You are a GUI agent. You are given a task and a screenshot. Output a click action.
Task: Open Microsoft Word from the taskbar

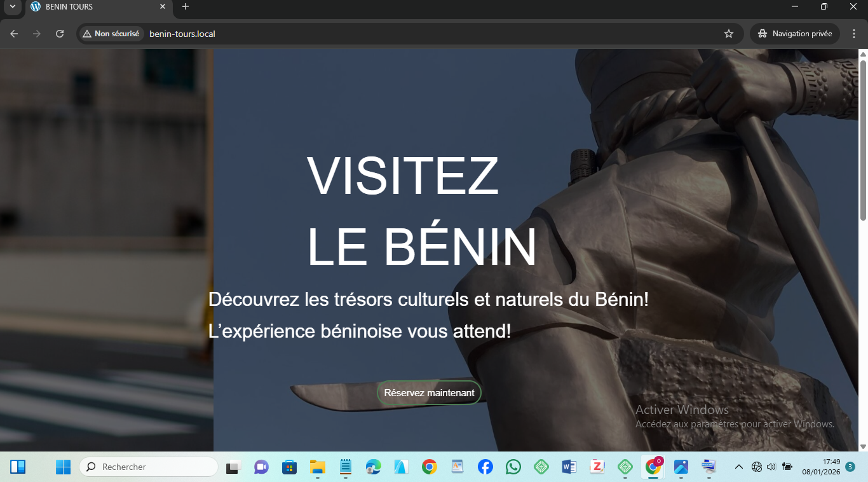[x=569, y=467]
